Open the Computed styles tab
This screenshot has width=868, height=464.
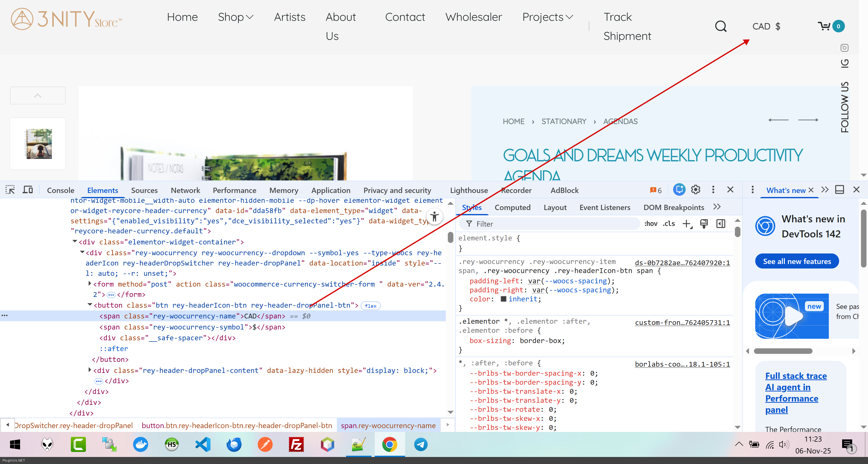[x=512, y=208]
